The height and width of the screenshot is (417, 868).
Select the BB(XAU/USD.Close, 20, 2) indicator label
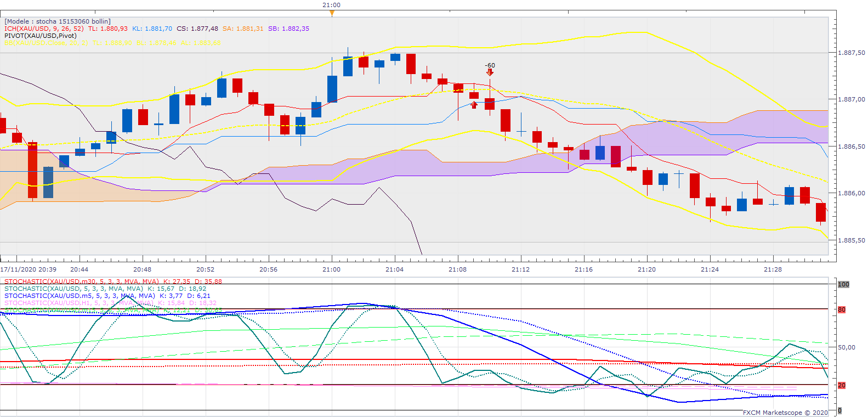46,43
